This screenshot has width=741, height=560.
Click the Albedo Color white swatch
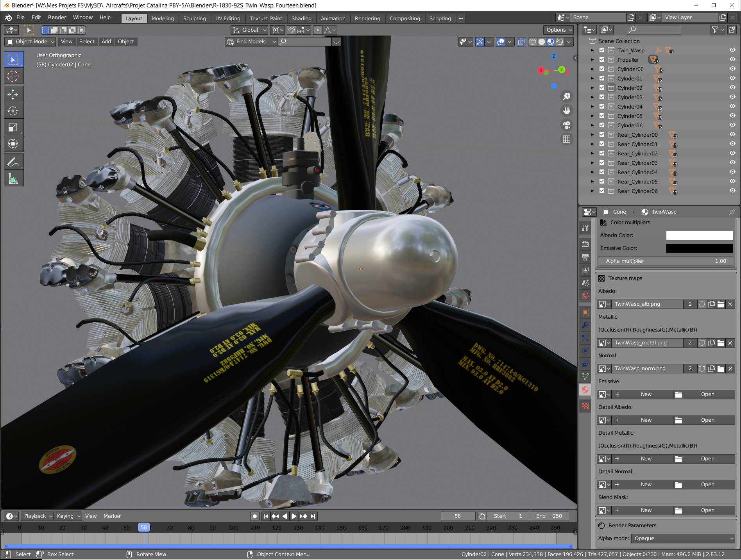[699, 235]
